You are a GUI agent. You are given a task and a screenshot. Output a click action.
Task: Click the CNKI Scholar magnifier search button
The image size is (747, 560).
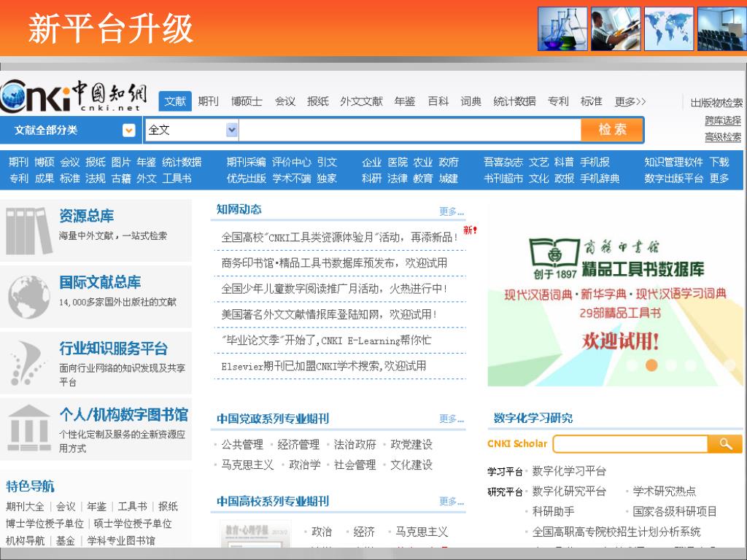(x=725, y=444)
